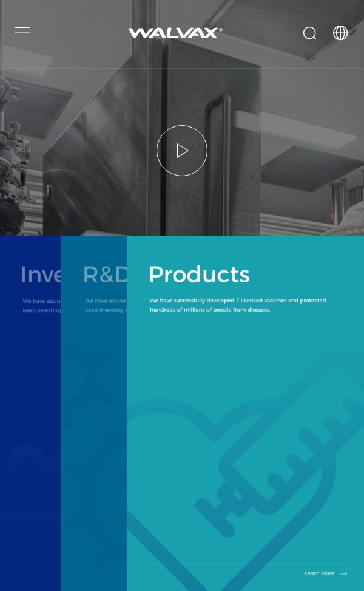Play the hero background video
The height and width of the screenshot is (591, 364).
click(182, 151)
